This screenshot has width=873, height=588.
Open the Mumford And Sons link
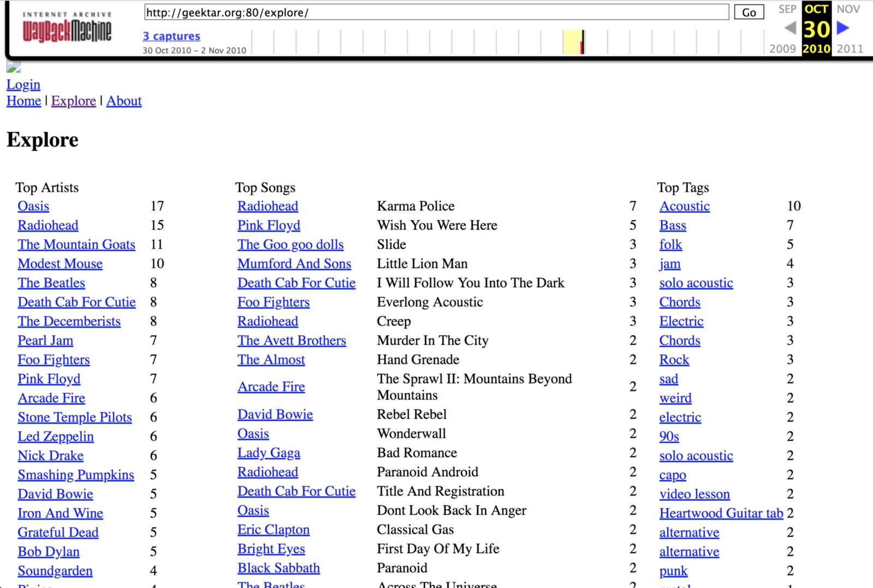295,263
